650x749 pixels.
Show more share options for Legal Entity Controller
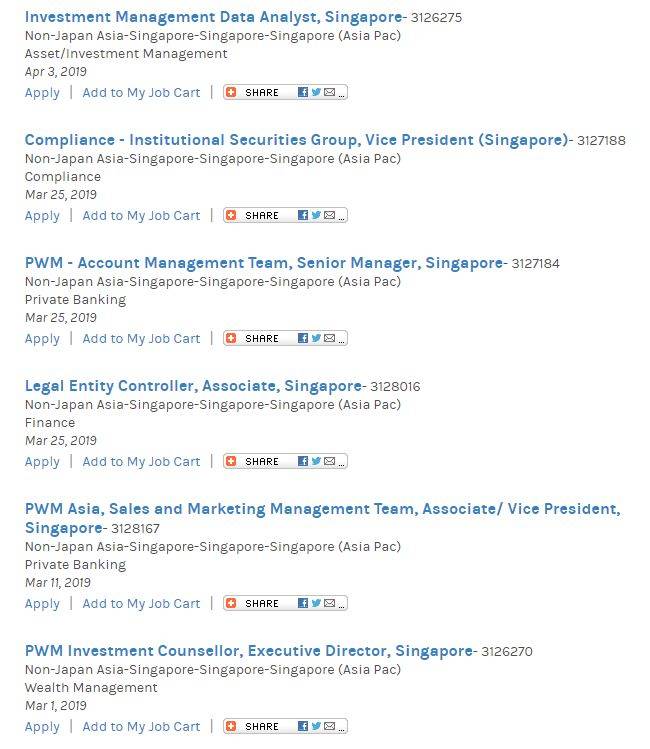pyautogui.click(x=342, y=461)
